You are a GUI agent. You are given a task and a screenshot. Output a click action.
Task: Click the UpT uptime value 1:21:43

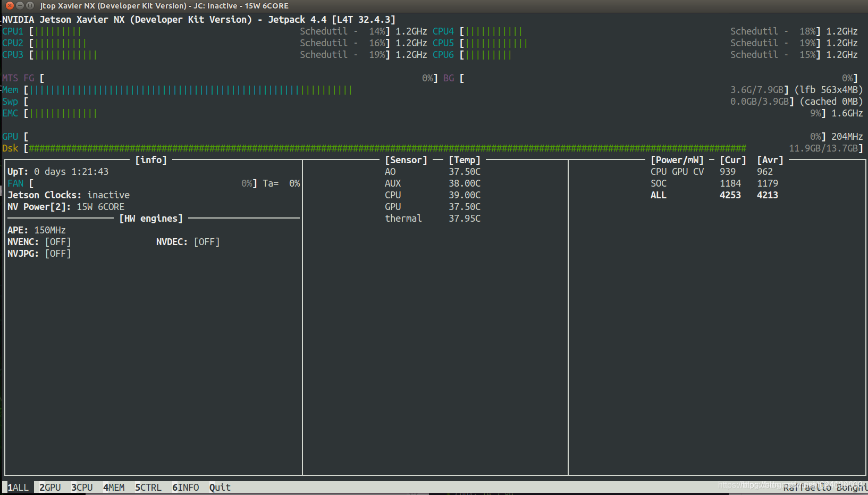(x=90, y=172)
